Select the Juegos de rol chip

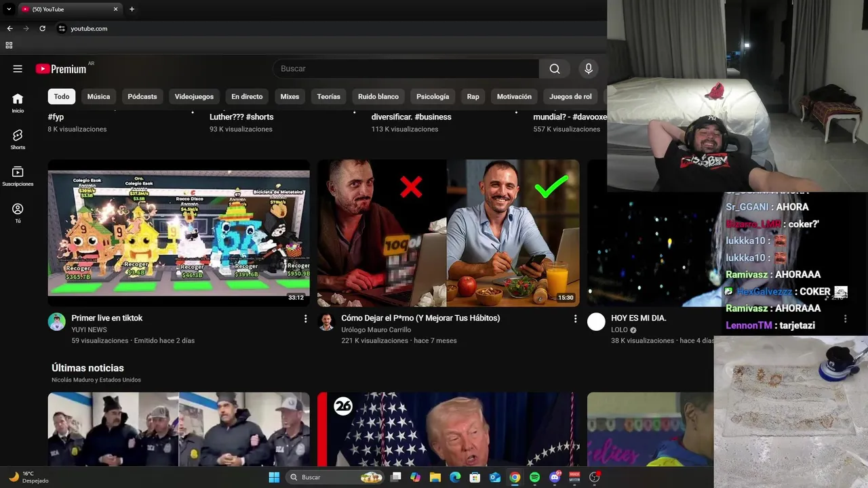click(x=570, y=96)
